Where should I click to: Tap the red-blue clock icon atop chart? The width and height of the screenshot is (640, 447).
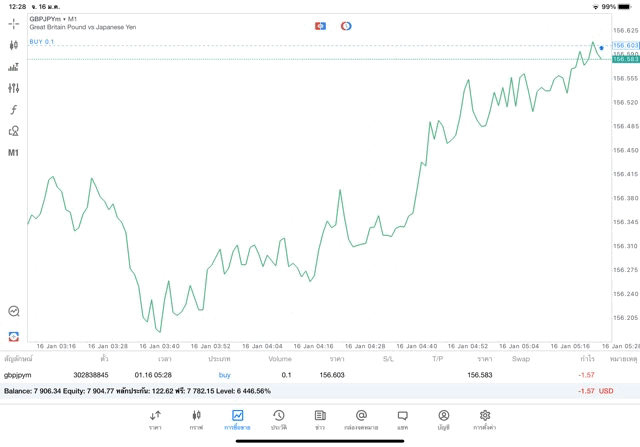(346, 26)
